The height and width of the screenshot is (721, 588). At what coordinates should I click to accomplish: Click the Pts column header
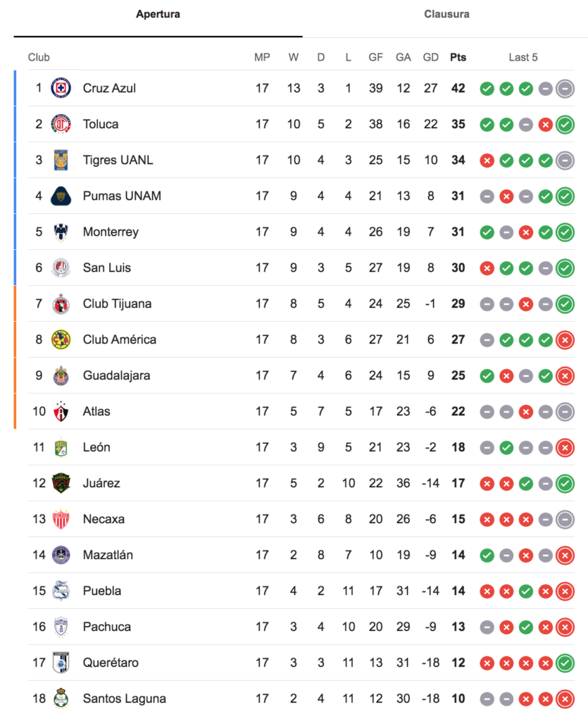point(458,58)
